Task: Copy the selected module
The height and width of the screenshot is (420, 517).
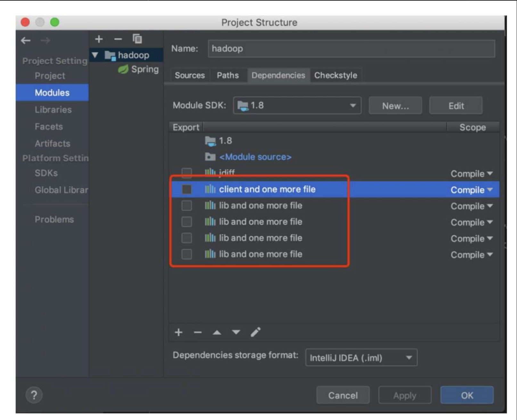Action: 137,39
